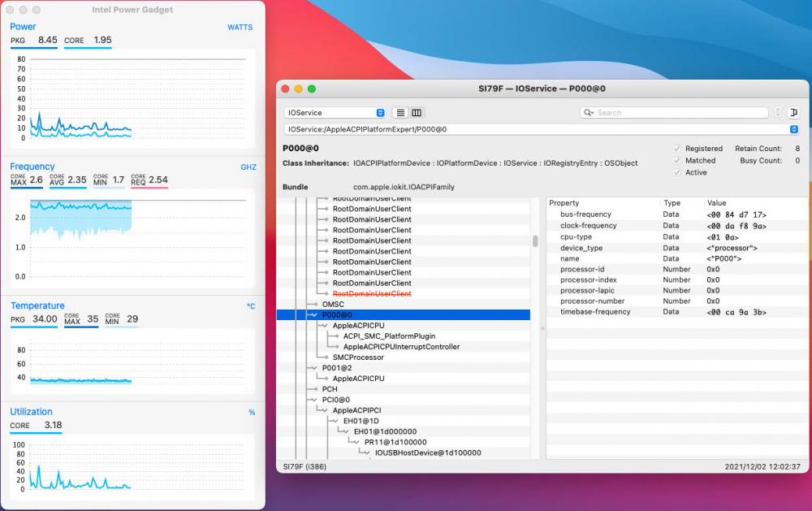Click the Power heading in Intel Power Gadget
Screen dimensions: 812x511
tap(23, 27)
